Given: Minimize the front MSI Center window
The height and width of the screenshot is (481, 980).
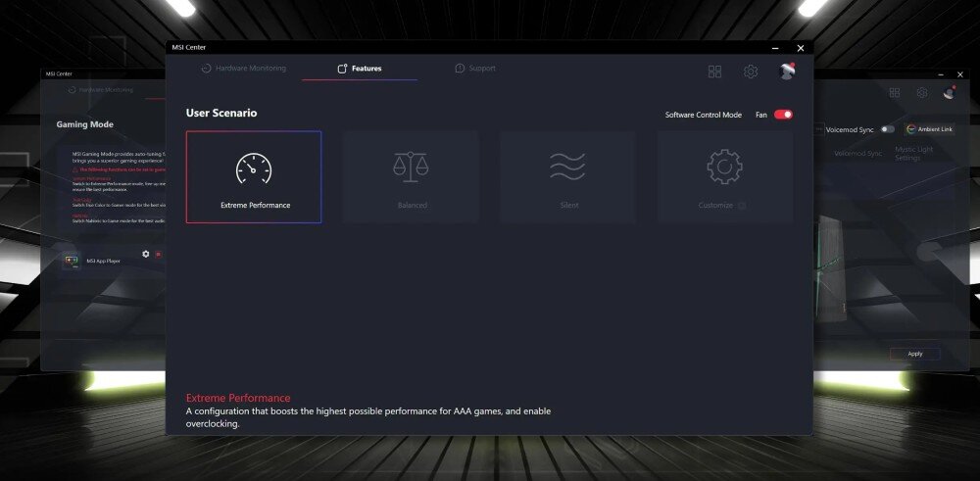Looking at the screenshot, I should (x=773, y=47).
